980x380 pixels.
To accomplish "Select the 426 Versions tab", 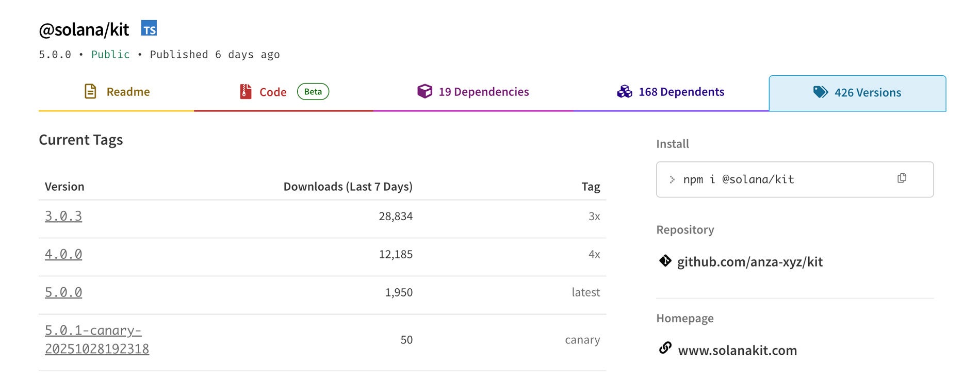I will (x=868, y=93).
